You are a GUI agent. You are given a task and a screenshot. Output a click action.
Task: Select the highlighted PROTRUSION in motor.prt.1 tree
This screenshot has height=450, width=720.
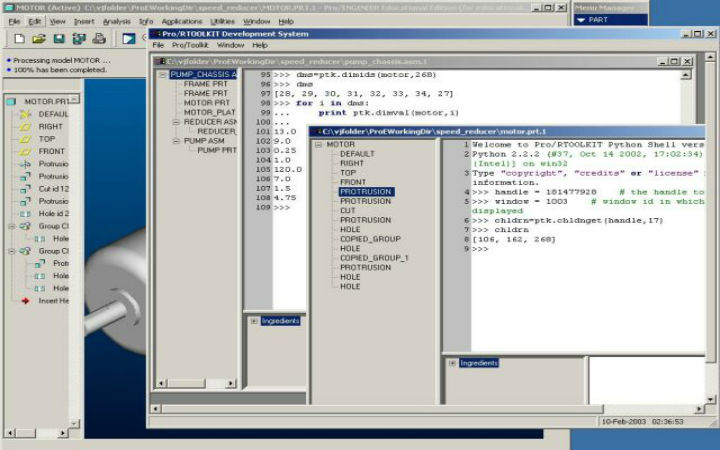coord(366,191)
